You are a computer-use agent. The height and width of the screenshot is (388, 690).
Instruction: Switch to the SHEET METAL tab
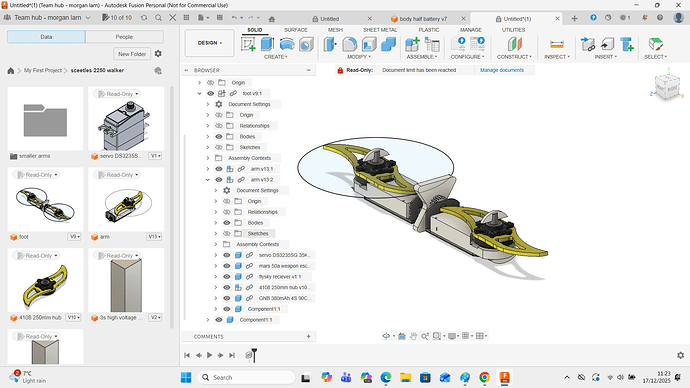click(380, 30)
